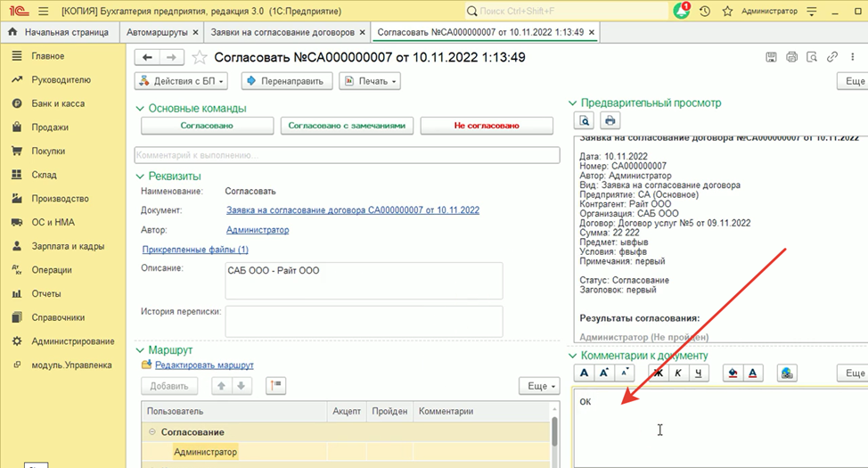Open the three-dot more options icon

(x=853, y=57)
